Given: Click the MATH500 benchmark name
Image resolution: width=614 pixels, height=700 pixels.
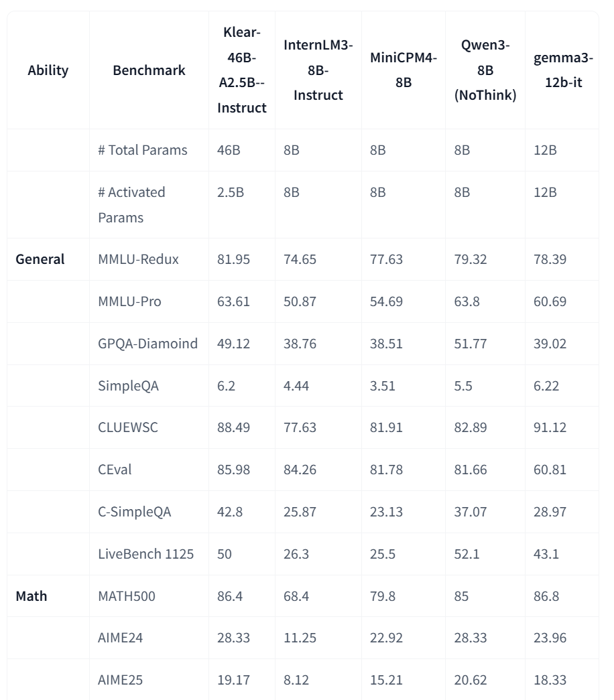Looking at the screenshot, I should [127, 596].
